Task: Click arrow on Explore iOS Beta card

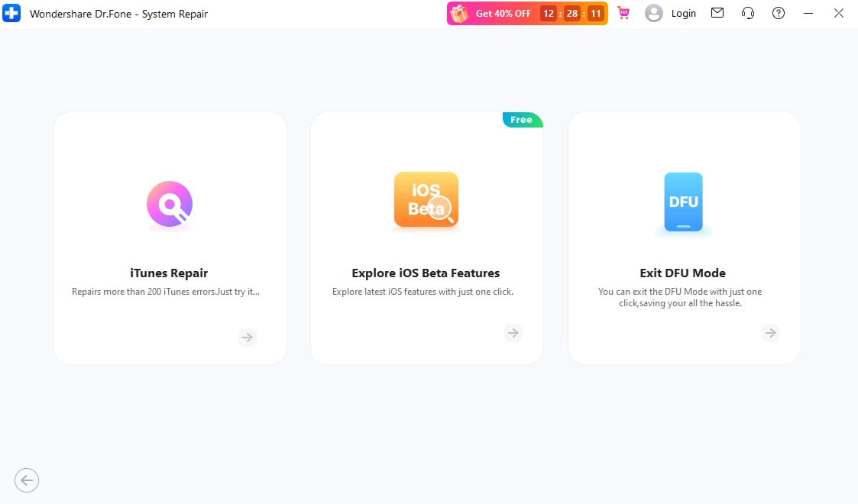Action: coord(513,332)
